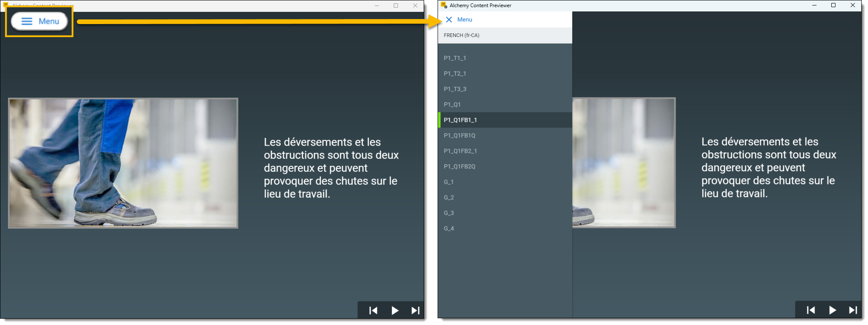Click the fully visible safety shoe image
This screenshot has height=325, width=868.
[123, 163]
